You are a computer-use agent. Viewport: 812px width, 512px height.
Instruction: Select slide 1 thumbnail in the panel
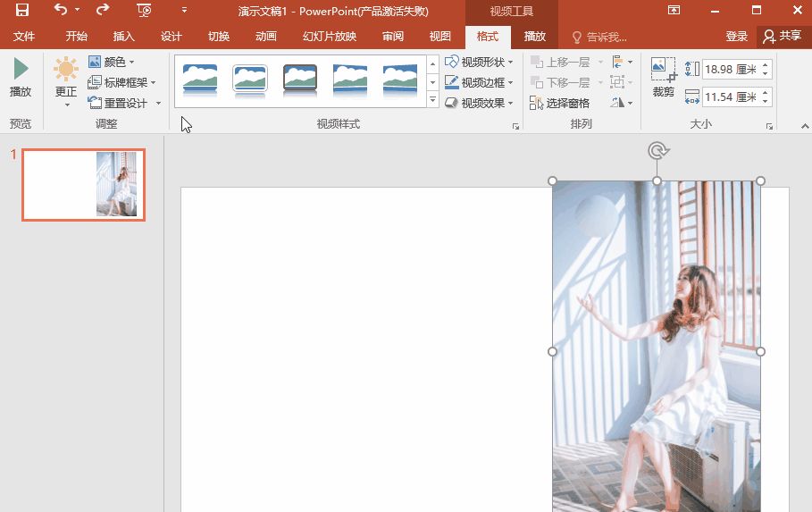click(x=83, y=184)
